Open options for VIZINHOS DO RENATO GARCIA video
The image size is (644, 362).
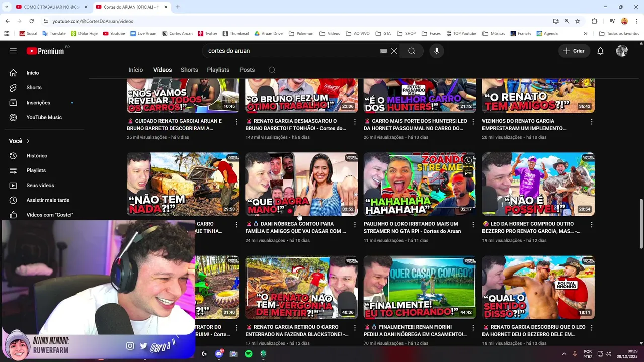pyautogui.click(x=592, y=122)
